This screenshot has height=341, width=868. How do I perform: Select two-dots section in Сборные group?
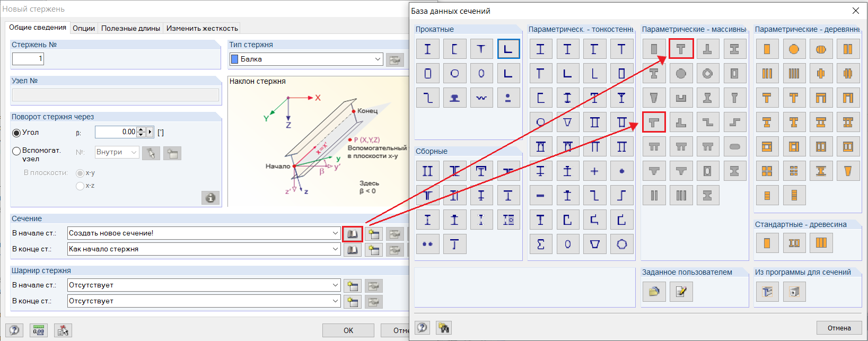[x=428, y=244]
